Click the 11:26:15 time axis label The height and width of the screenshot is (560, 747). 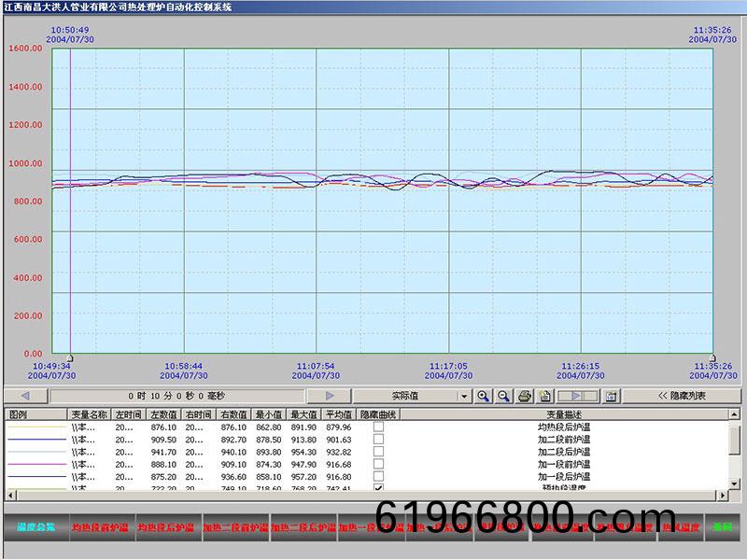coord(580,366)
